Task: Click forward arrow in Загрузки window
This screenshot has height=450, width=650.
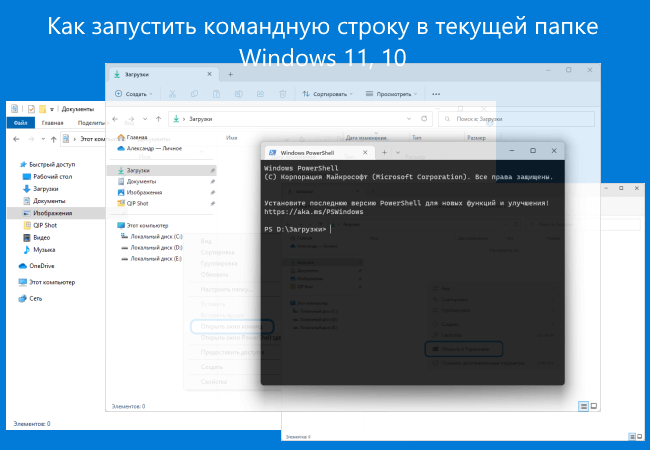Action: click(x=131, y=119)
